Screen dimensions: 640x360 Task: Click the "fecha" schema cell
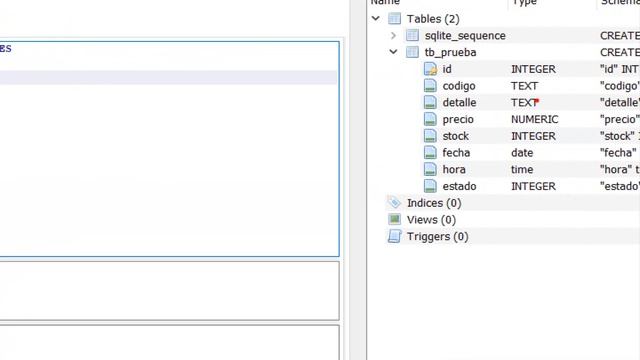point(619,153)
